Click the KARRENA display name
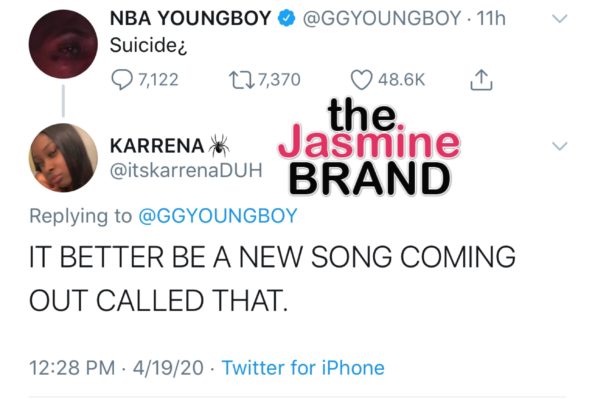Screen dimensions: 595x399 pyautogui.click(x=157, y=146)
